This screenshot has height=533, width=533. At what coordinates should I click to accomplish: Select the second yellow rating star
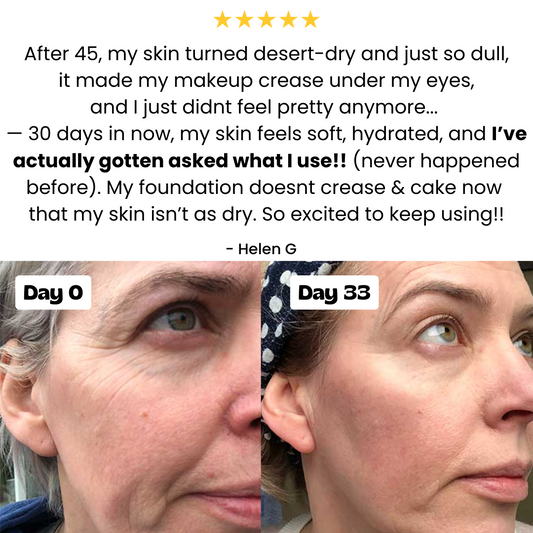pyautogui.click(x=244, y=19)
